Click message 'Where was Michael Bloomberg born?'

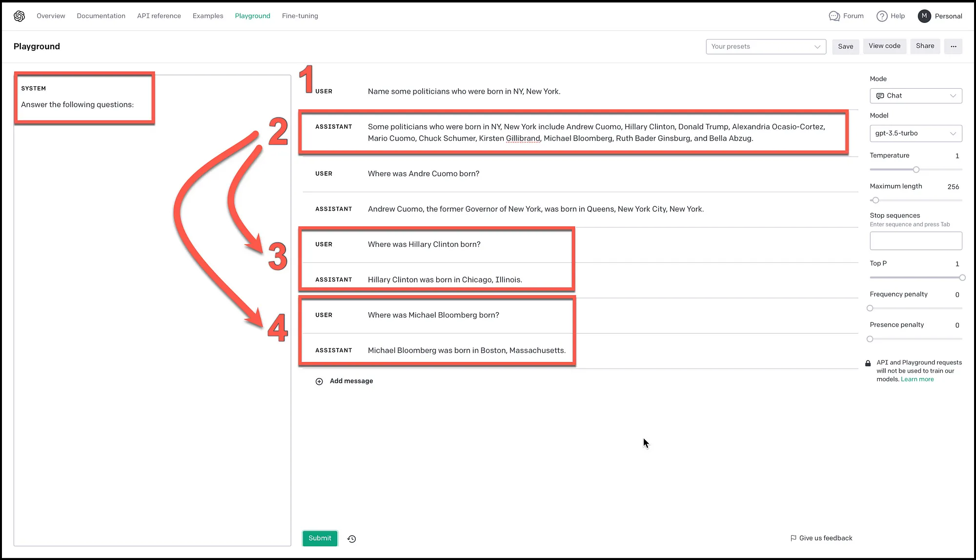coord(433,315)
